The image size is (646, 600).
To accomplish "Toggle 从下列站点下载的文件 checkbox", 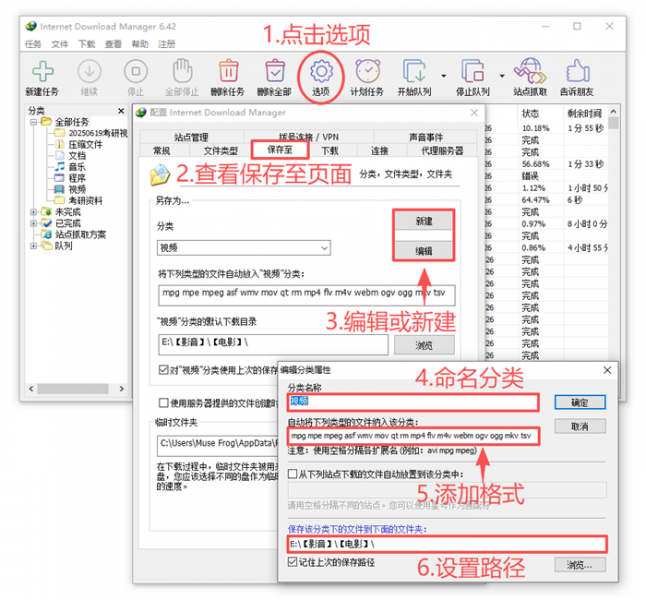I will (x=293, y=474).
